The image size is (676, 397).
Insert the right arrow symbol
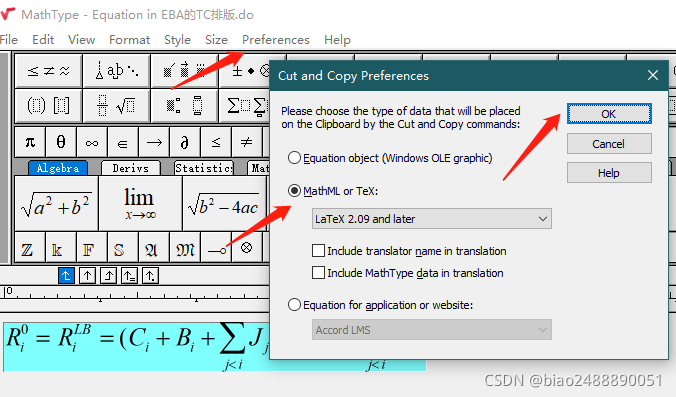pos(154,142)
